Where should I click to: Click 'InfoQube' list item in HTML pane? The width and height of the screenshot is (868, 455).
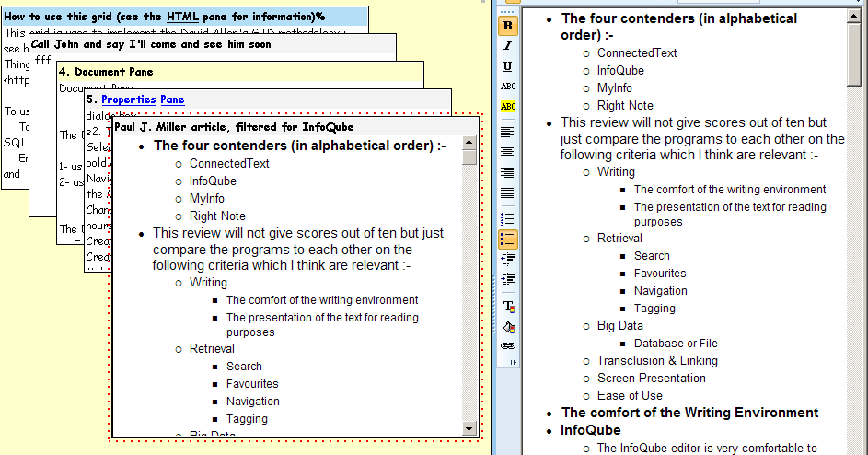(x=620, y=71)
